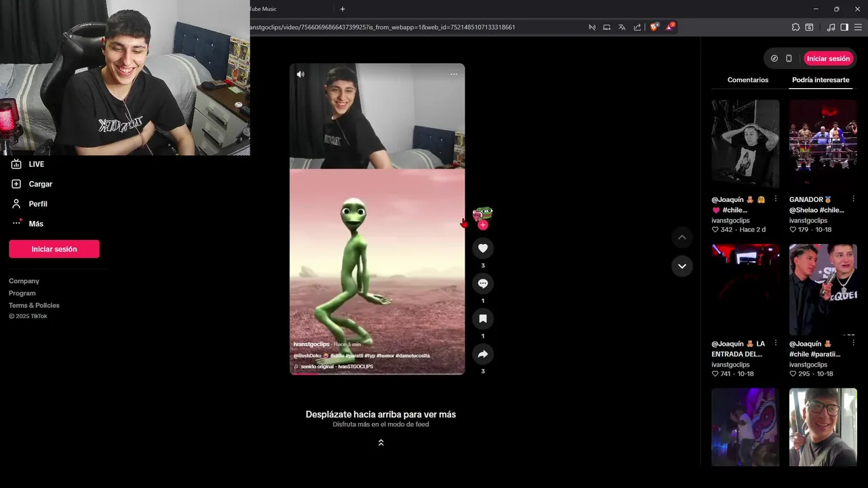Click the install app icon in address bar
The image size is (868, 488).
[607, 27]
